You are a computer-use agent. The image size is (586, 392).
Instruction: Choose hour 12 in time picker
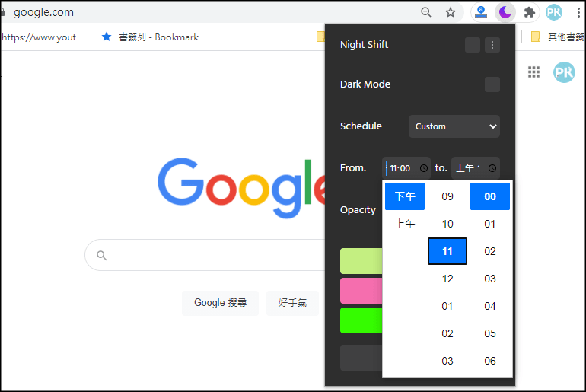click(x=447, y=279)
